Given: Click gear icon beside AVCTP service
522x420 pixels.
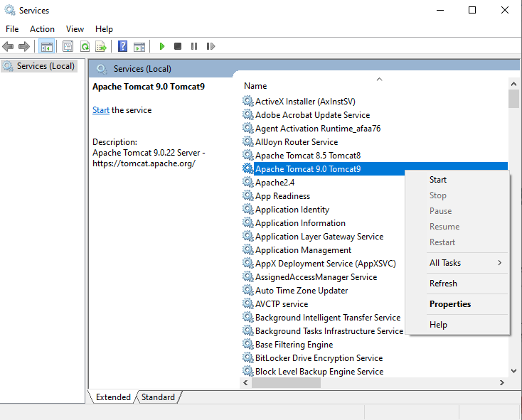Looking at the screenshot, I should (247, 303).
